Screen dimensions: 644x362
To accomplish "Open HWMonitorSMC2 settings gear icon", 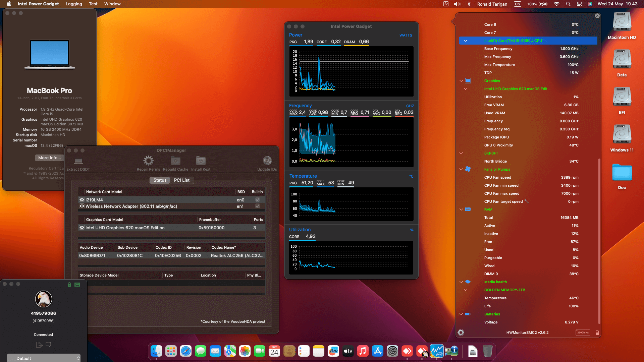I will tap(461, 333).
